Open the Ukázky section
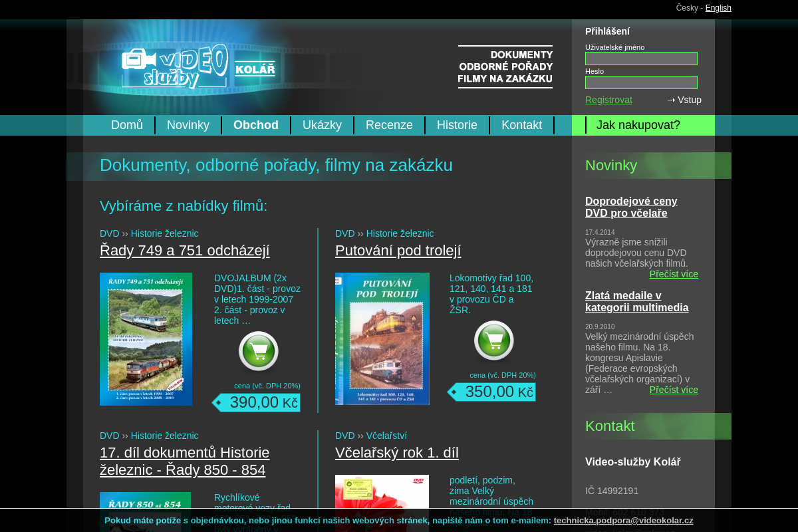 coord(322,125)
